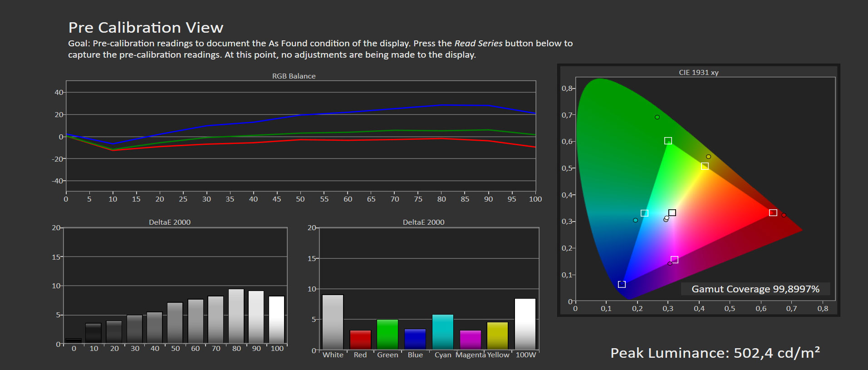Select the Cyan bar in DeltaE 2000 chart
868x370 pixels.
tap(443, 332)
